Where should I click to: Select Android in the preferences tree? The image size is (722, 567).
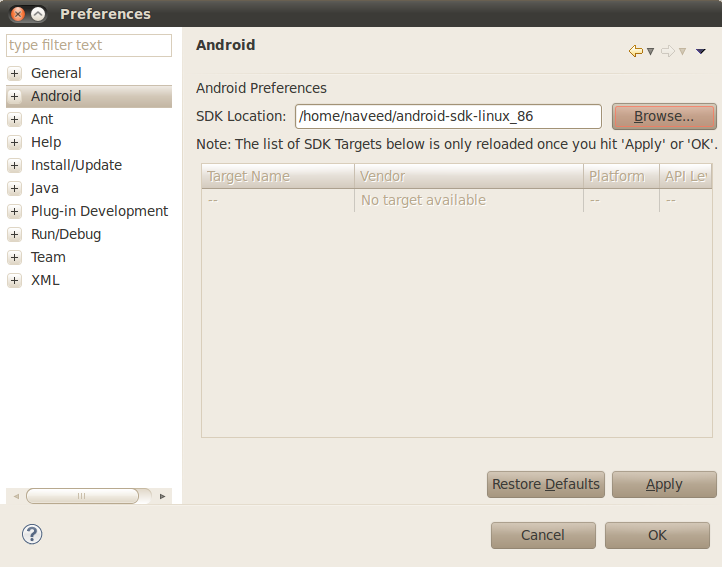coord(56,96)
